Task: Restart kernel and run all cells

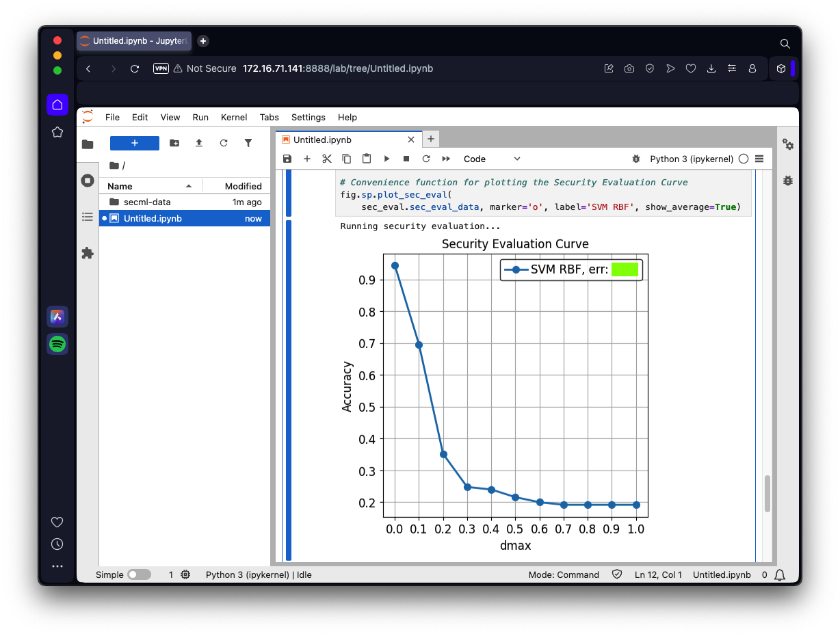Action: 446,159
